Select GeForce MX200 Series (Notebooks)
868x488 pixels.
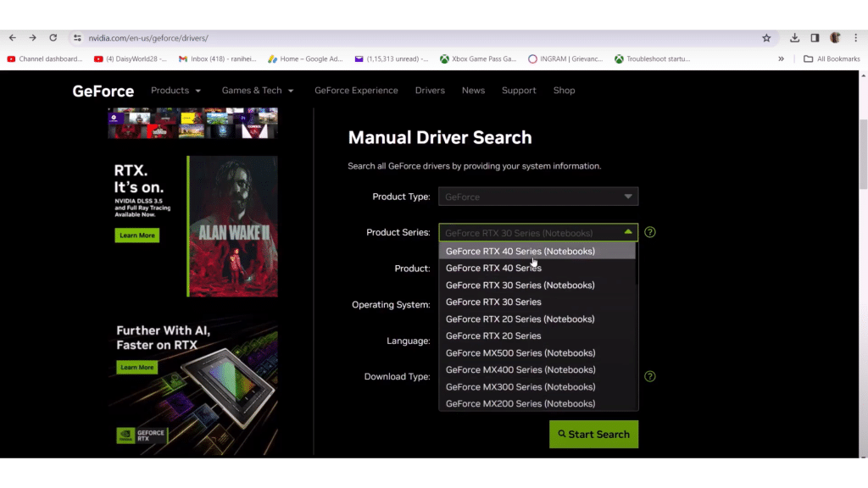pos(537,403)
